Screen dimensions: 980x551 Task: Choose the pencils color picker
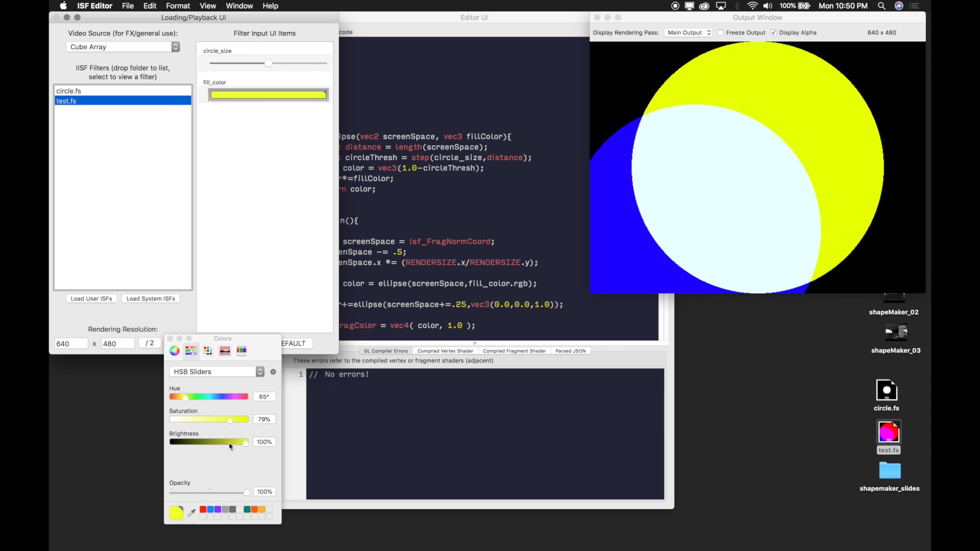pyautogui.click(x=241, y=350)
